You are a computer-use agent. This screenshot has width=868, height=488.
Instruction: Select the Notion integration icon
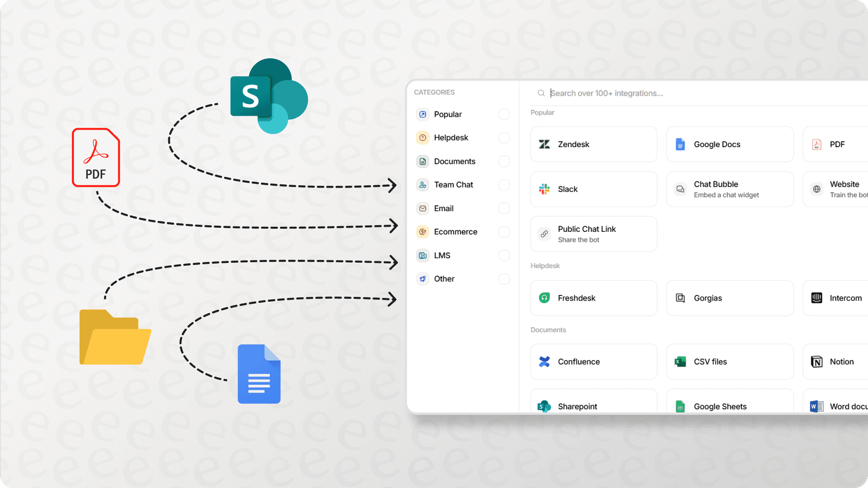click(816, 361)
